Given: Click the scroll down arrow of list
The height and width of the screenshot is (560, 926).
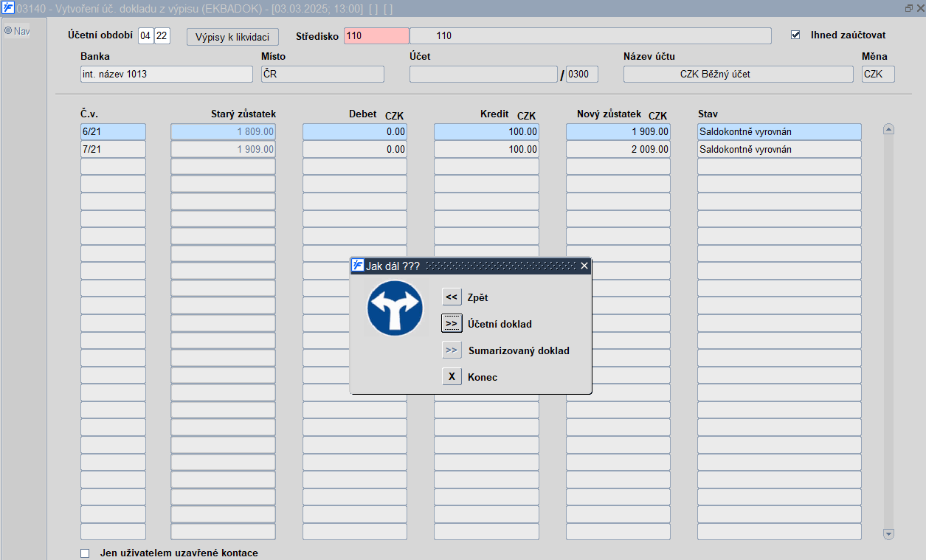Looking at the screenshot, I should pos(888,534).
